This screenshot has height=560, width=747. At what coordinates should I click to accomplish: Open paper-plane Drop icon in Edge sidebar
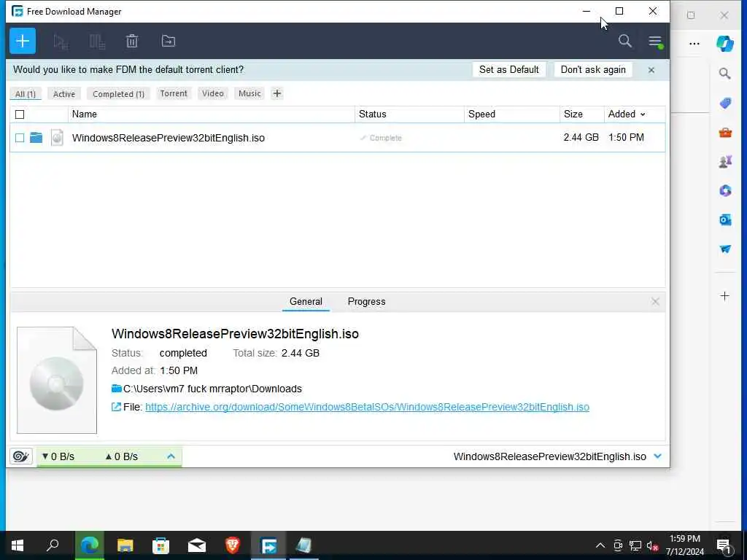click(725, 249)
